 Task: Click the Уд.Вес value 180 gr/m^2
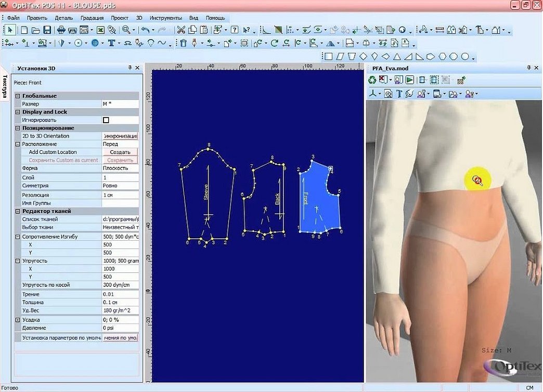(x=120, y=310)
